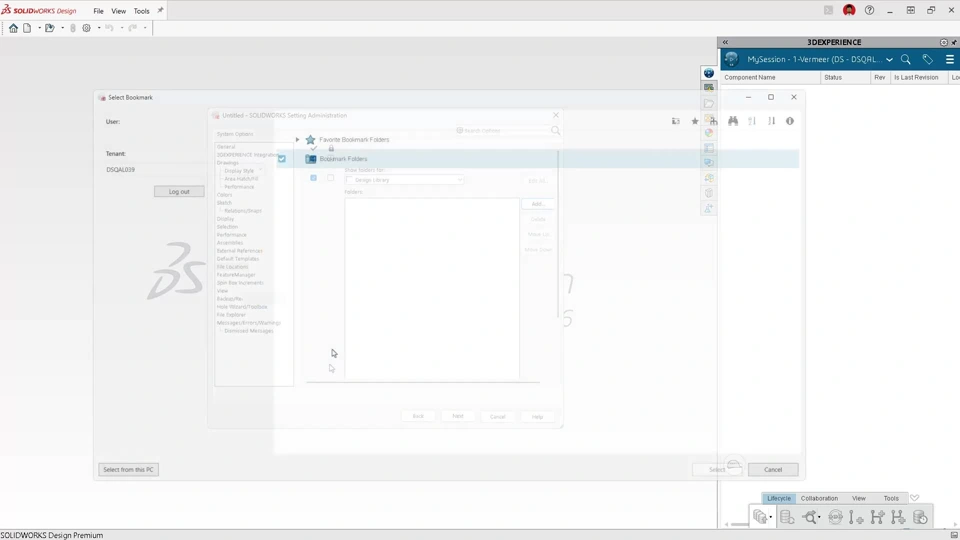Screen dimensions: 960x540
Task: Expand the Save with Options dropdown arrow
Action: [x=770, y=517]
